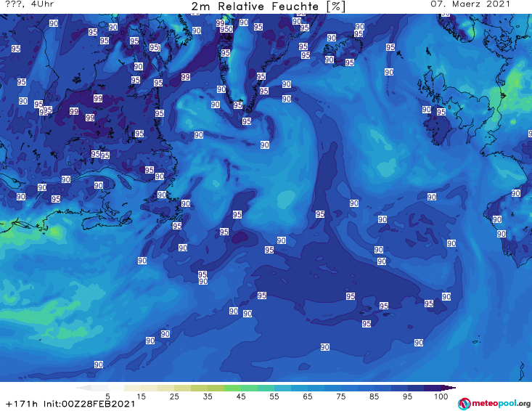Click the "???, 4Uhr" time label

click(29, 4)
